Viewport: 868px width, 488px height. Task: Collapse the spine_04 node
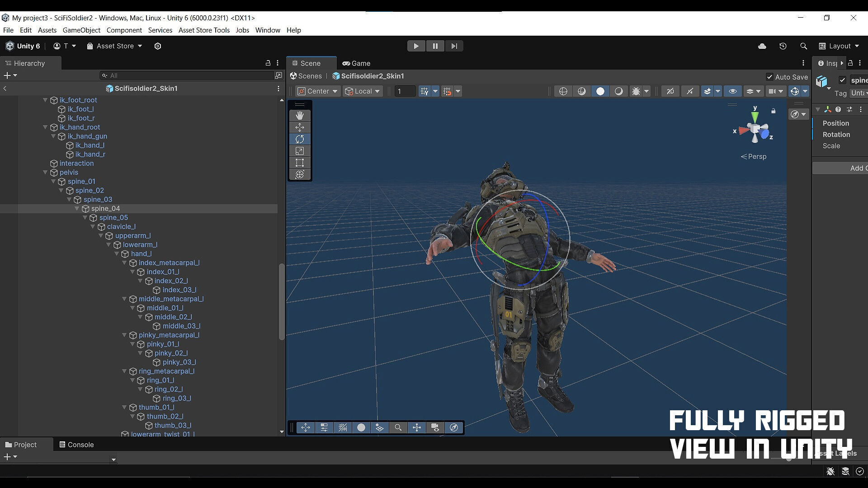pyautogui.click(x=77, y=208)
